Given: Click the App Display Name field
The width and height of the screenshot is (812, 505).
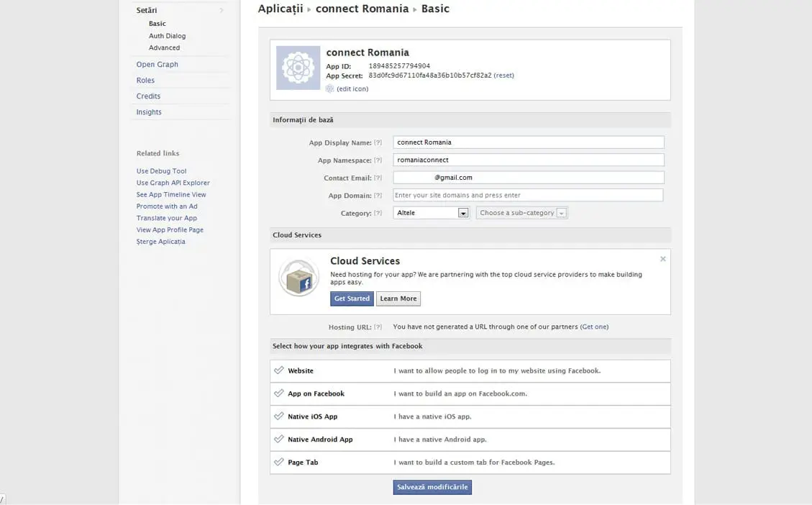Looking at the screenshot, I should click(x=528, y=142).
